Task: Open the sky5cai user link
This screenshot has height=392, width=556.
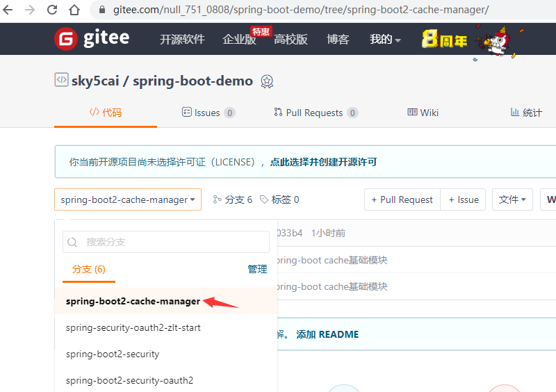Action: [x=95, y=81]
